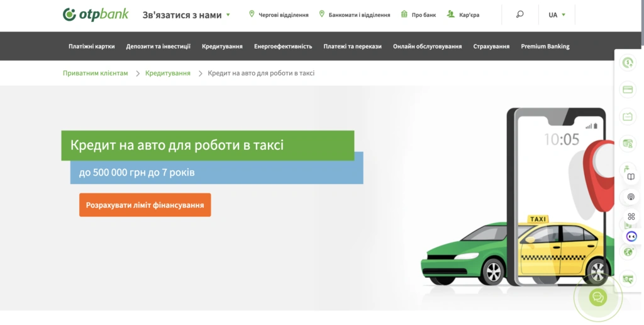Click the four-squares grid icon in sidebar
644x325 pixels.
(631, 217)
